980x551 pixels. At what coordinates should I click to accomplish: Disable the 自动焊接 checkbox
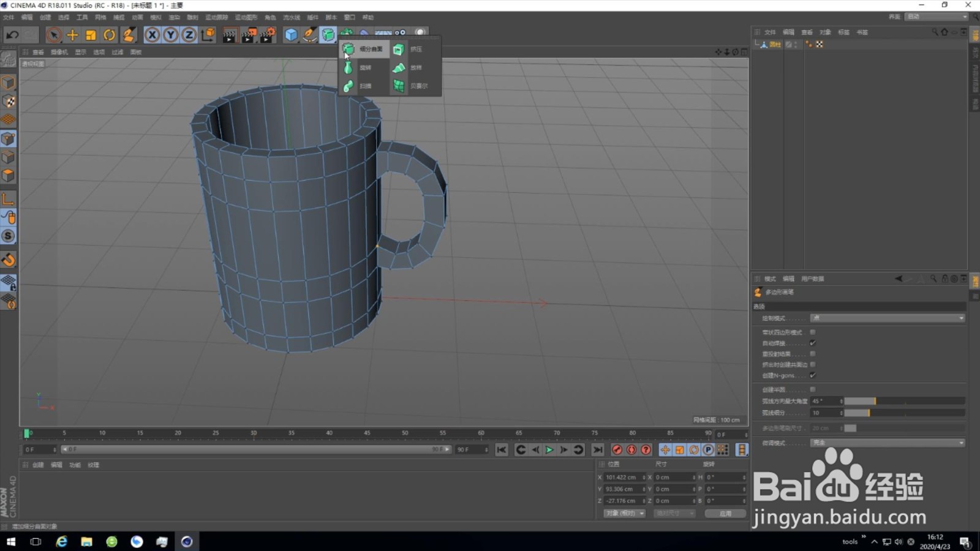click(813, 343)
